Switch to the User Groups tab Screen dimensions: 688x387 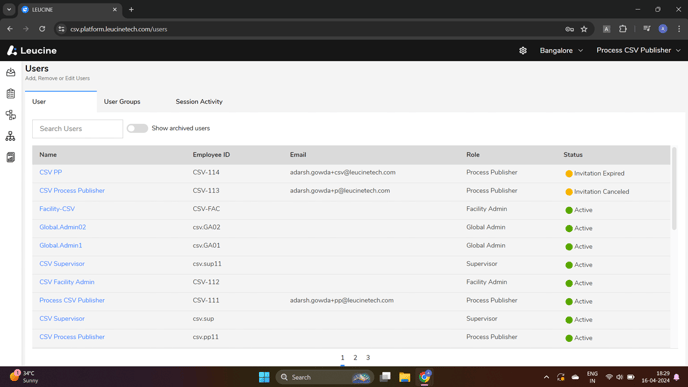click(x=122, y=101)
